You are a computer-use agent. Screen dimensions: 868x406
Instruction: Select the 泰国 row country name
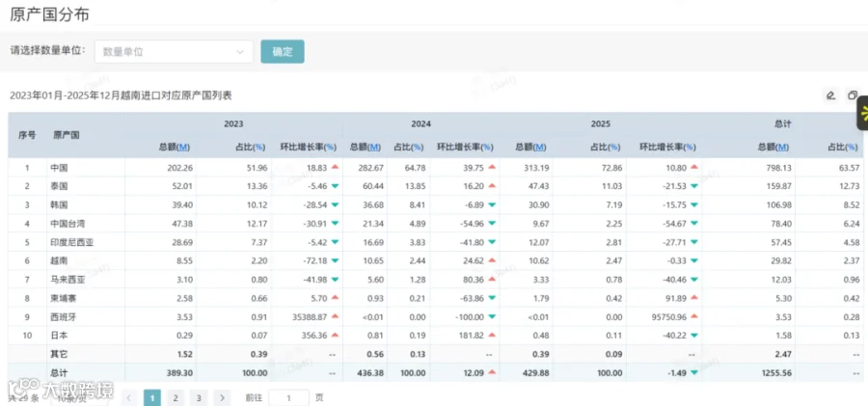click(59, 187)
